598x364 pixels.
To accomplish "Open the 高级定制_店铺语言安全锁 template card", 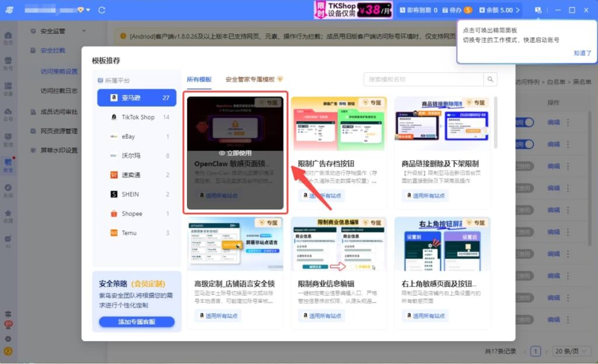I will click(x=235, y=272).
